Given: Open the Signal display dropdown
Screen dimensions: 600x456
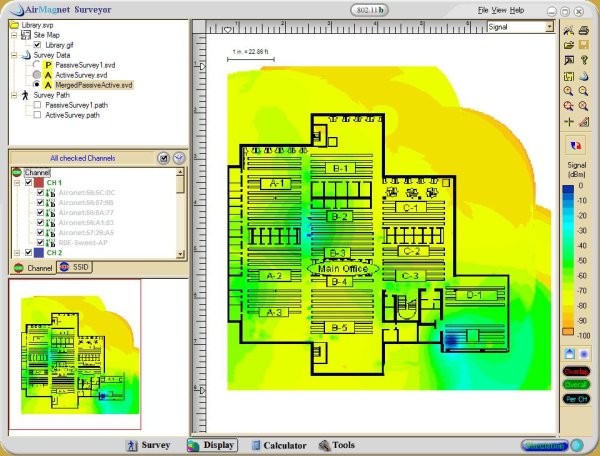Looking at the screenshot, I should pos(549,27).
